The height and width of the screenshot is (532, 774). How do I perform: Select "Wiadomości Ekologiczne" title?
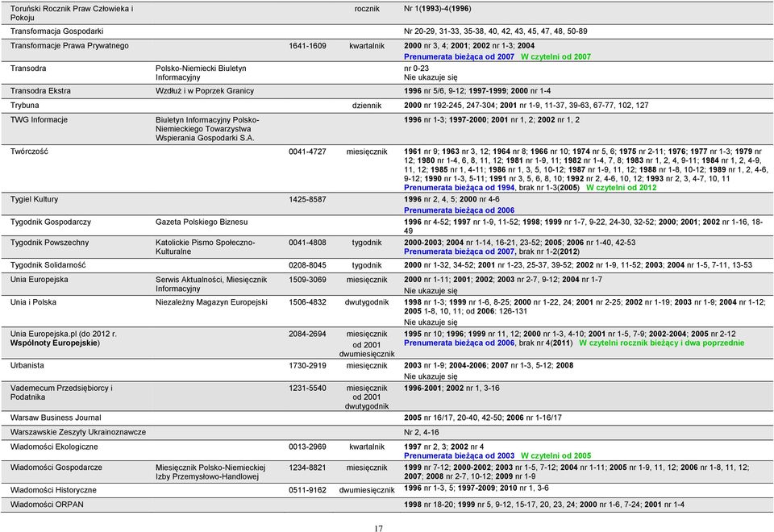point(54,447)
